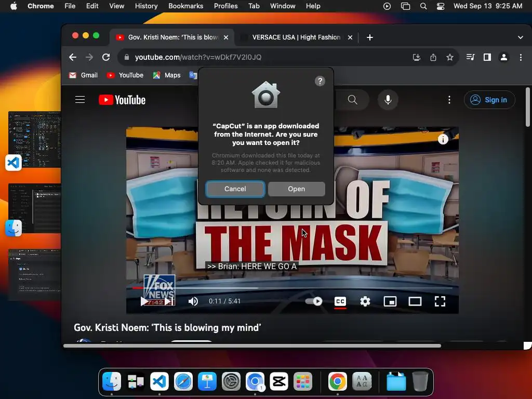Viewport: 532px width, 399px height.
Task: Toggle the autoplay switch
Action: 314,301
